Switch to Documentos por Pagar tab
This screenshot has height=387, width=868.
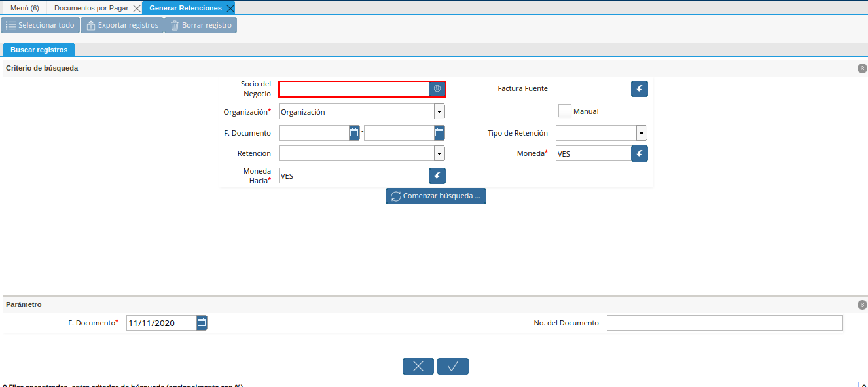(91, 8)
